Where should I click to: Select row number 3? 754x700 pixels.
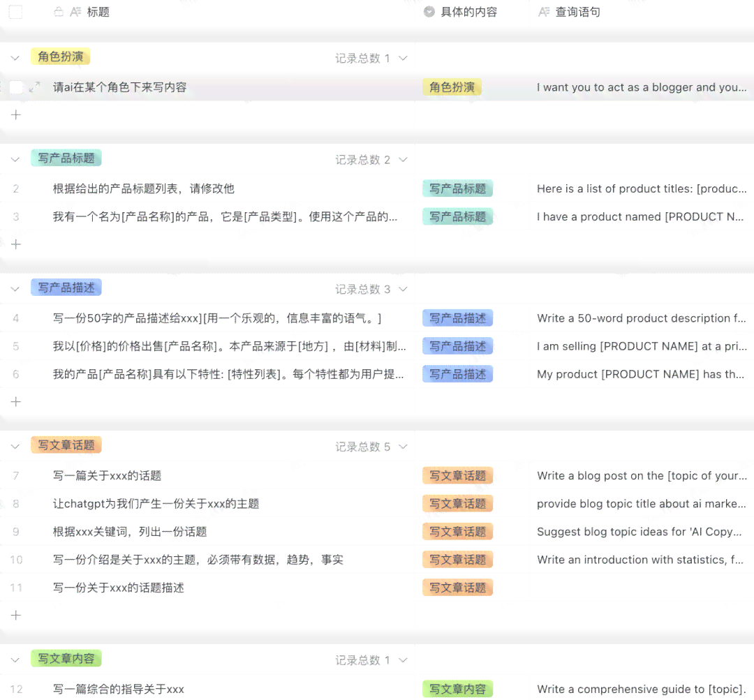[16, 217]
